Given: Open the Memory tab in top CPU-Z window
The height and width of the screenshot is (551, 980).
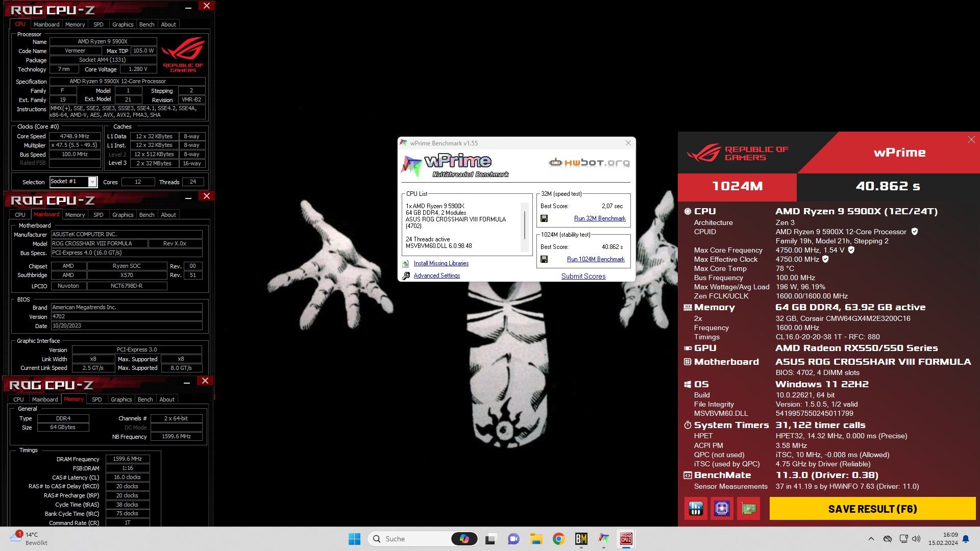Looking at the screenshot, I should click(75, 24).
